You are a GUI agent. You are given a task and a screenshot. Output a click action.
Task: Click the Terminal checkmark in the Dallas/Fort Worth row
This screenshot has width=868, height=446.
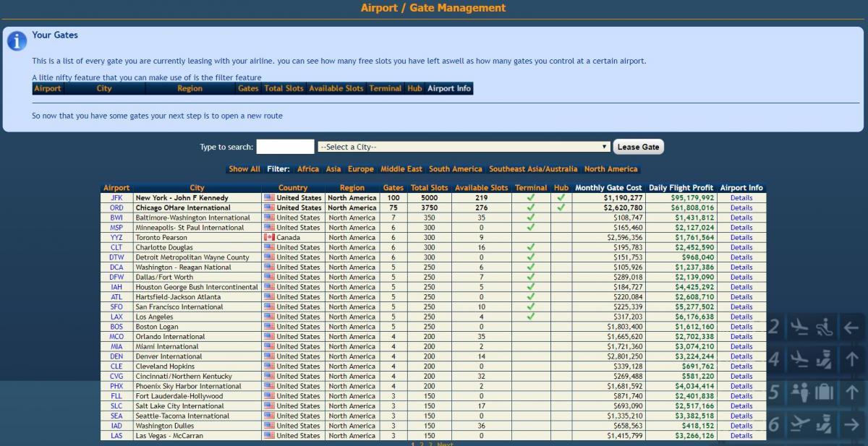pyautogui.click(x=531, y=277)
